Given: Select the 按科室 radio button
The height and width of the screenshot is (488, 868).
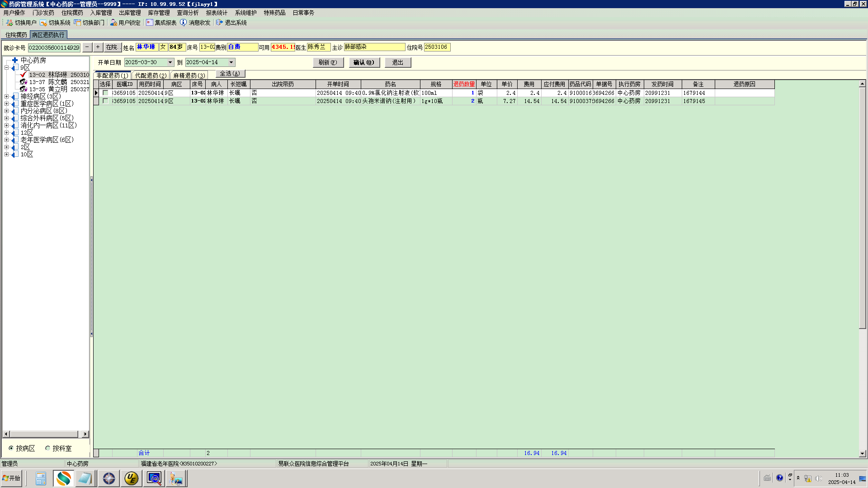Looking at the screenshot, I should pos(47,448).
